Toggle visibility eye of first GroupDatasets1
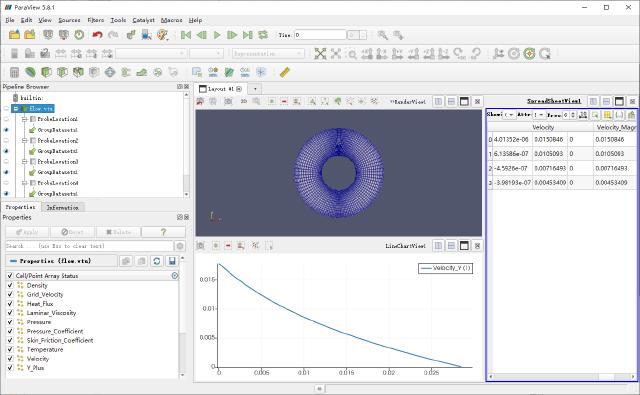Screen dimensions: 640x395 point(6,130)
